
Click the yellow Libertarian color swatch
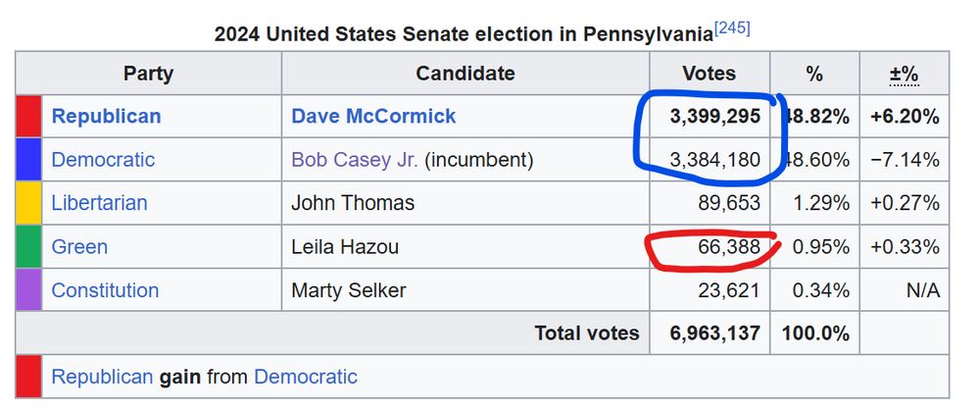click(28, 203)
